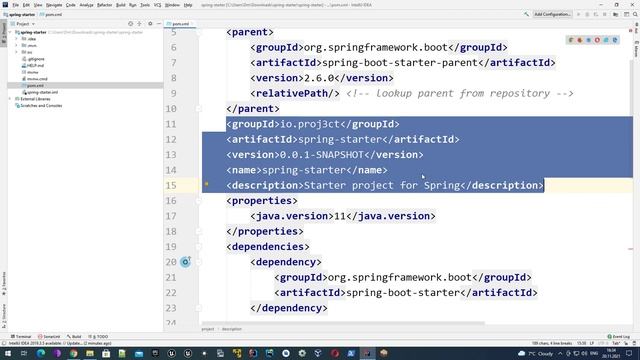The height and width of the screenshot is (360, 640).
Task: Expand the .idea folder
Action: (x=16, y=39)
